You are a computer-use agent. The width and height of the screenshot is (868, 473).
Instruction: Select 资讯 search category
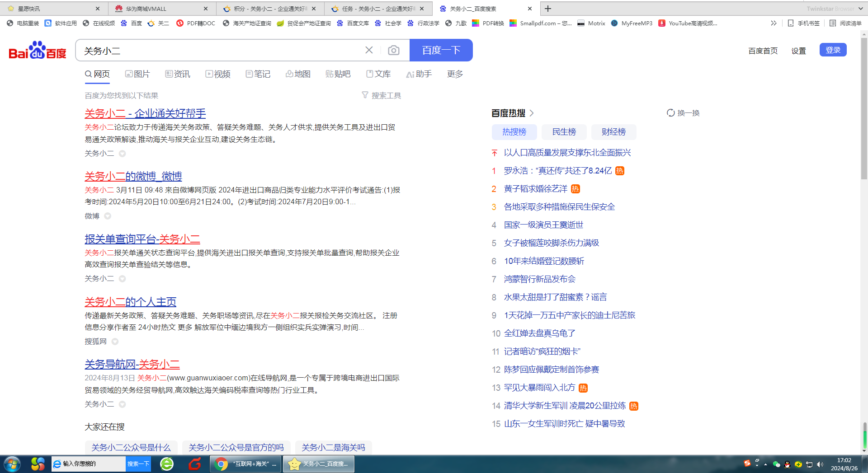[178, 74]
